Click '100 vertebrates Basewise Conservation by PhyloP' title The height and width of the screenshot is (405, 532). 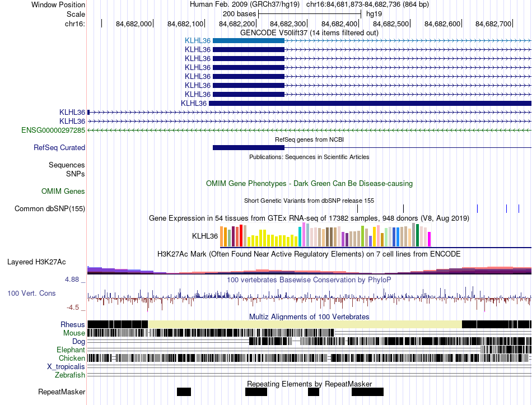[309, 280]
